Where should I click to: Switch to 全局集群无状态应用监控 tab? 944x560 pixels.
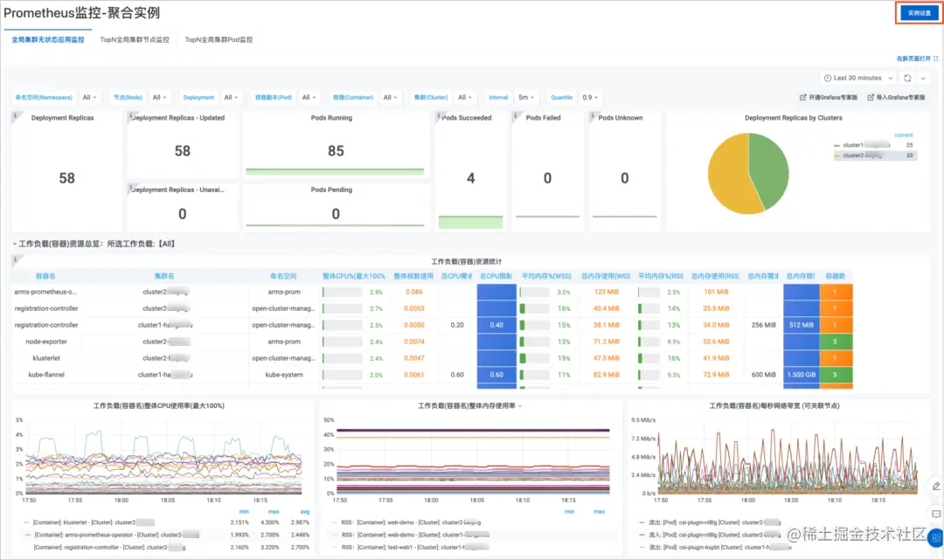tap(47, 39)
